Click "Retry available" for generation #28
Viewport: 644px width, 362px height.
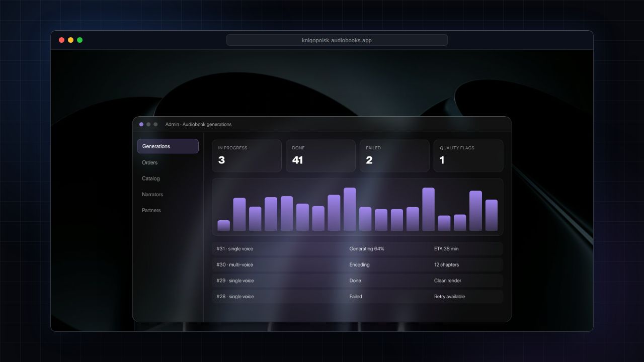449,297
